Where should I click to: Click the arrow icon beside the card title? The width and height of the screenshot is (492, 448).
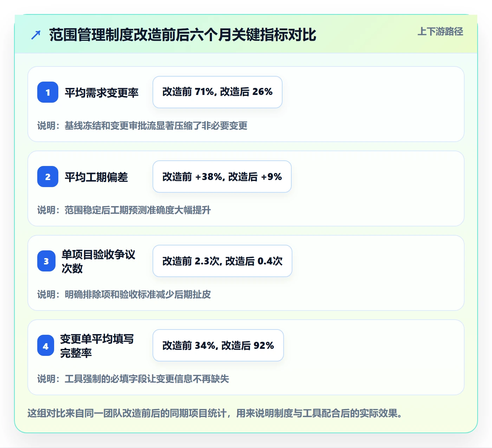coord(35,35)
